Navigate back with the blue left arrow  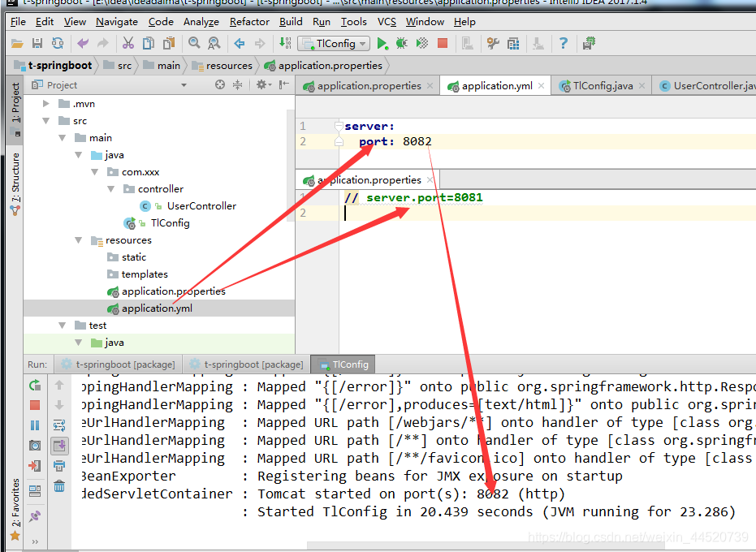tap(239, 43)
